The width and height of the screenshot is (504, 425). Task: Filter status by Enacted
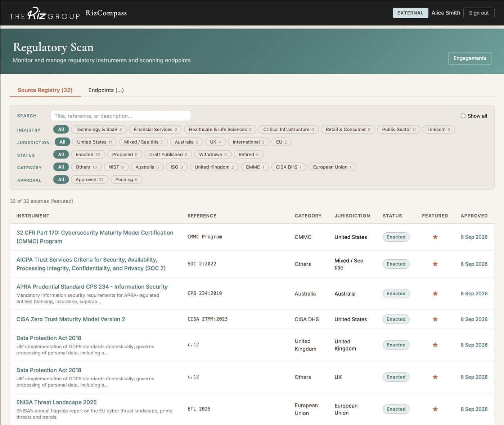[x=88, y=155]
